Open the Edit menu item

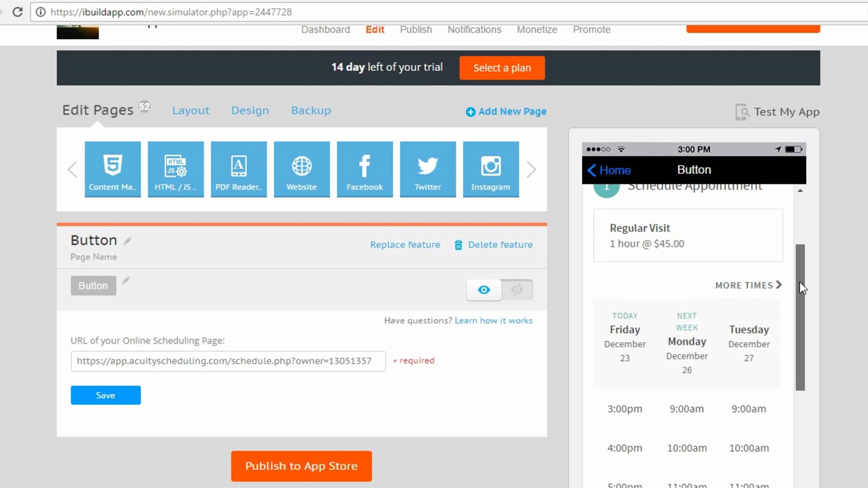(x=375, y=29)
